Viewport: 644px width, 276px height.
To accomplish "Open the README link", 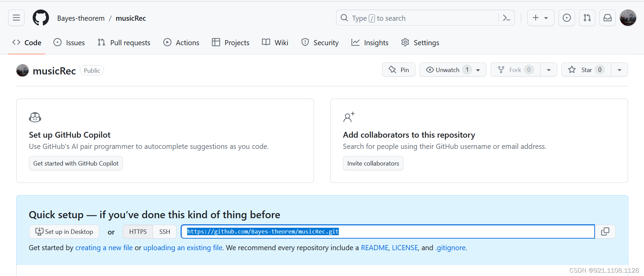I will tap(375, 247).
